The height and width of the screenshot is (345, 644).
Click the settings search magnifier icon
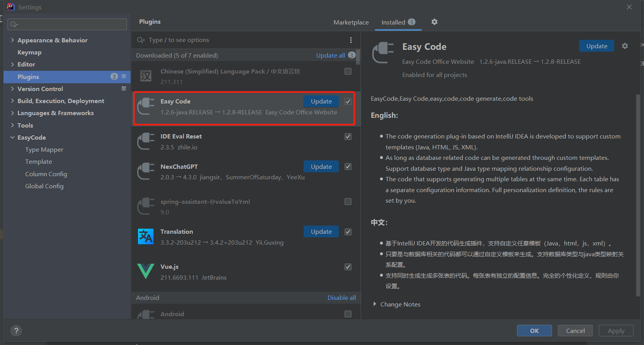pos(14,25)
